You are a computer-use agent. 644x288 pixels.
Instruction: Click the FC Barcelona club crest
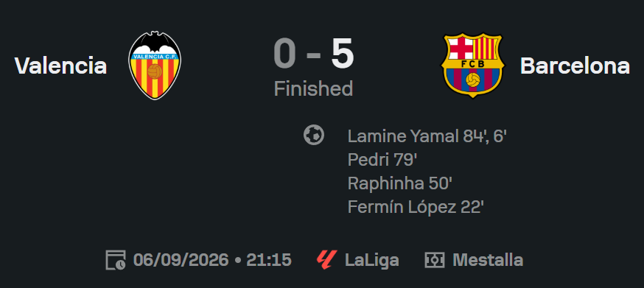click(472, 66)
